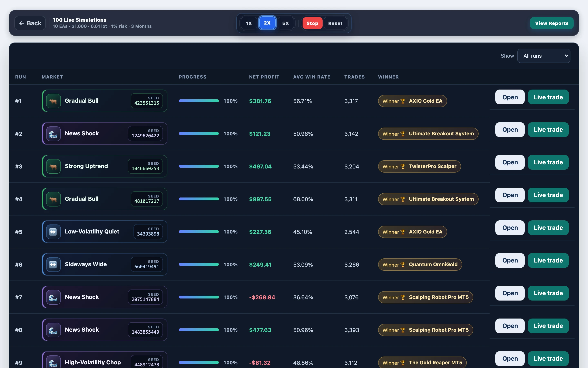The height and width of the screenshot is (368, 588).
Task: Click the bull icon in run #1 Gradual Bull
Action: pyautogui.click(x=53, y=101)
